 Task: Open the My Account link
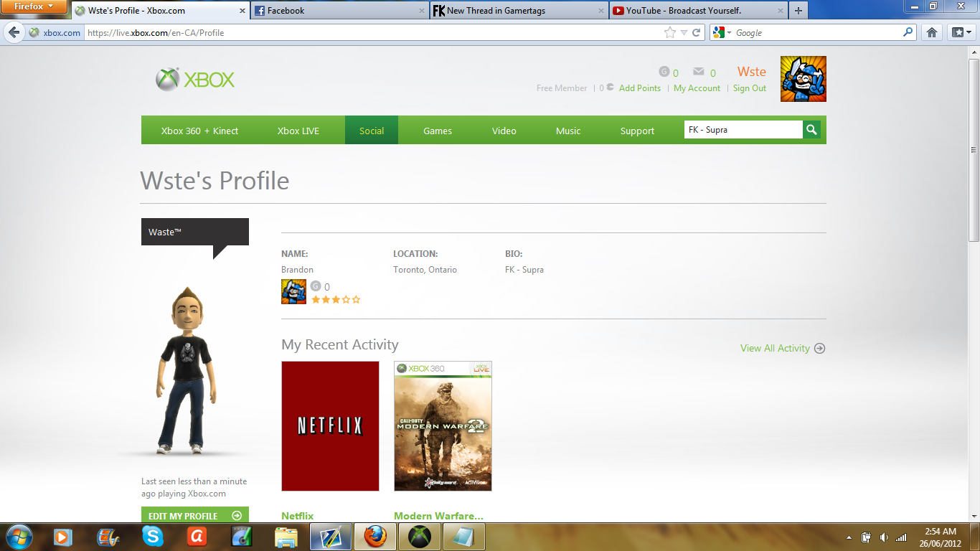697,88
